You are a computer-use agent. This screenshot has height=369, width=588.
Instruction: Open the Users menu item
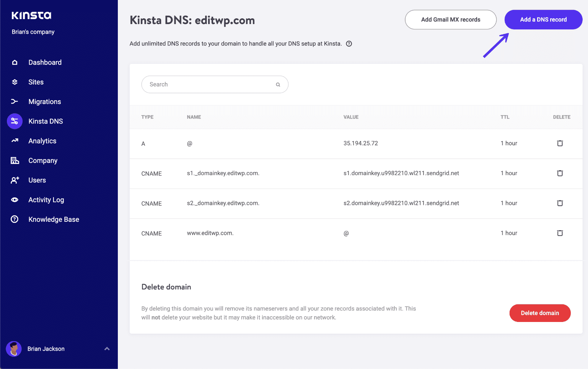(x=37, y=180)
